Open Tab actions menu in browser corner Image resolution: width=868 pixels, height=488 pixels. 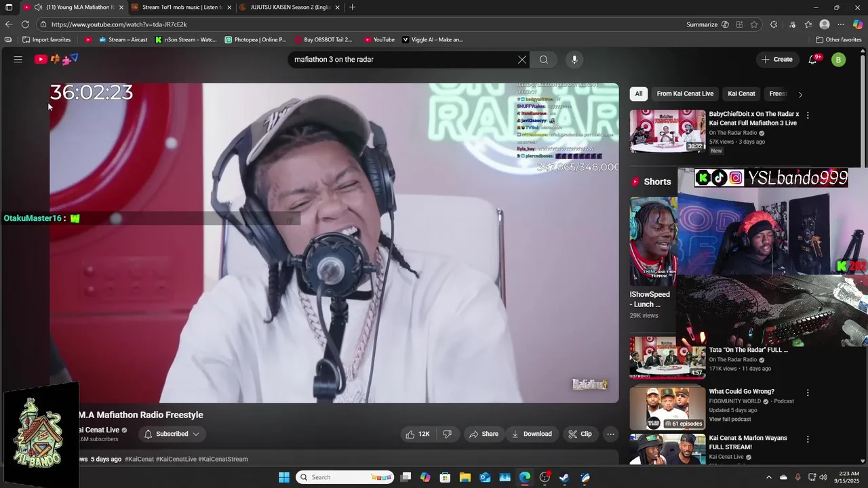9,7
